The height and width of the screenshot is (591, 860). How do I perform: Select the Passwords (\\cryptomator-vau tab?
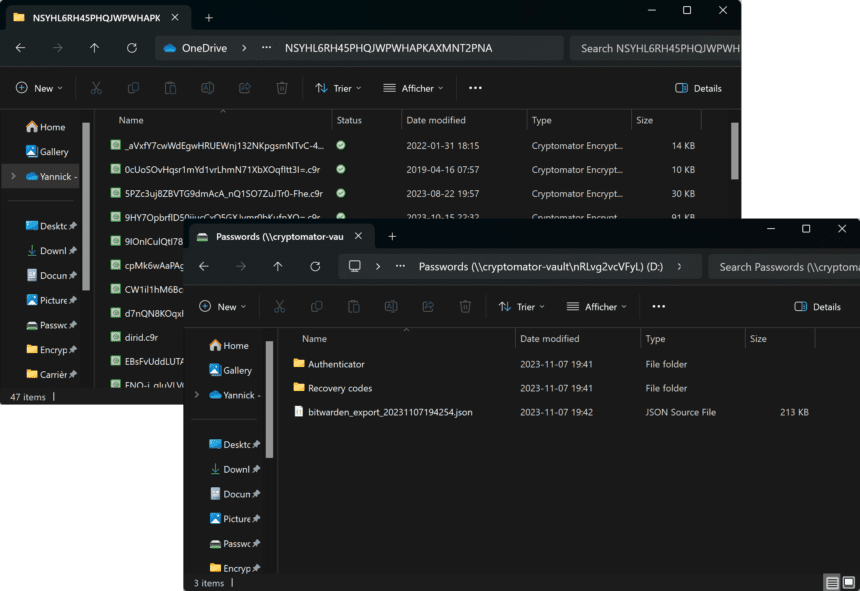279,236
